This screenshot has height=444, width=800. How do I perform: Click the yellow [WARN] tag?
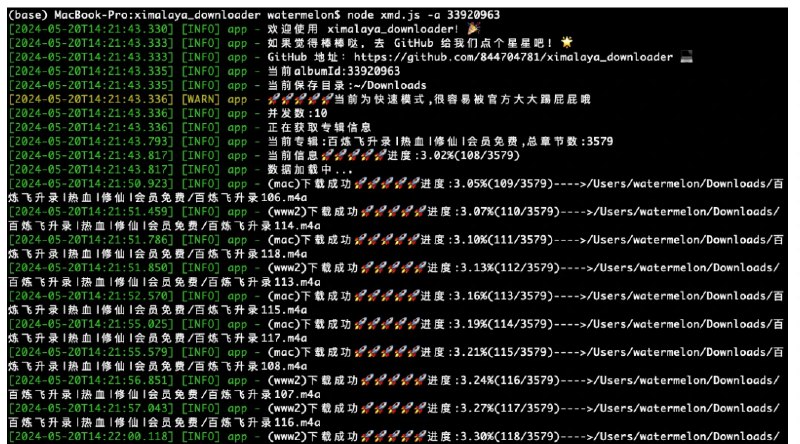201,99
